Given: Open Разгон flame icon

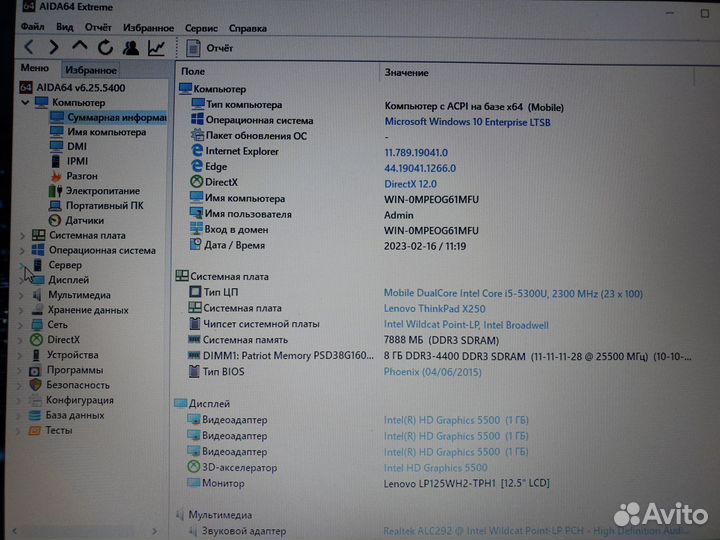Looking at the screenshot, I should pos(56,176).
